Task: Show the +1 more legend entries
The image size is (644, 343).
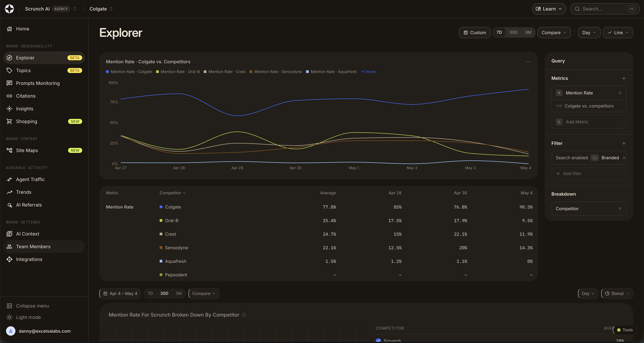Action: pos(368,72)
